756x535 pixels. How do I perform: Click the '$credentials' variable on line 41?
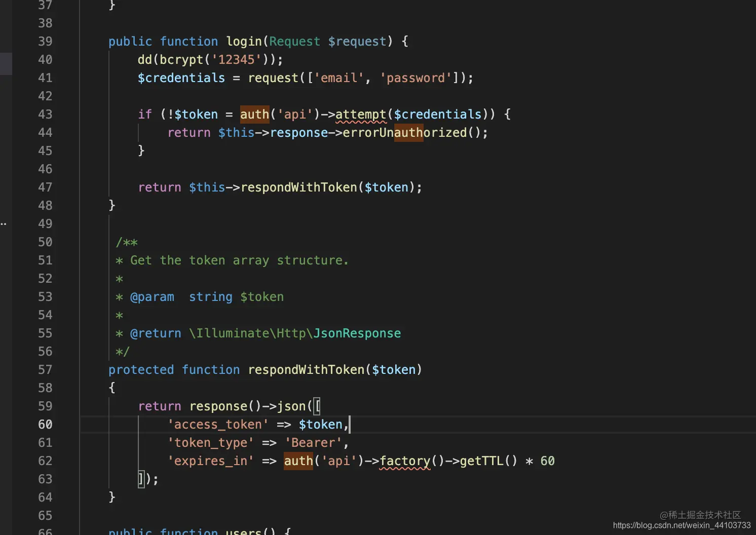click(181, 78)
